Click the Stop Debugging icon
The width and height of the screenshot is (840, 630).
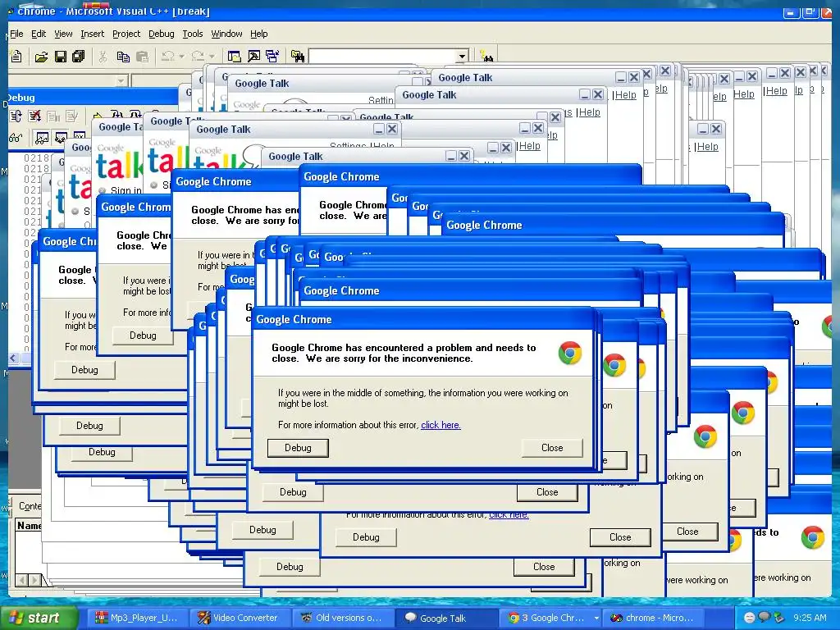click(x=34, y=116)
